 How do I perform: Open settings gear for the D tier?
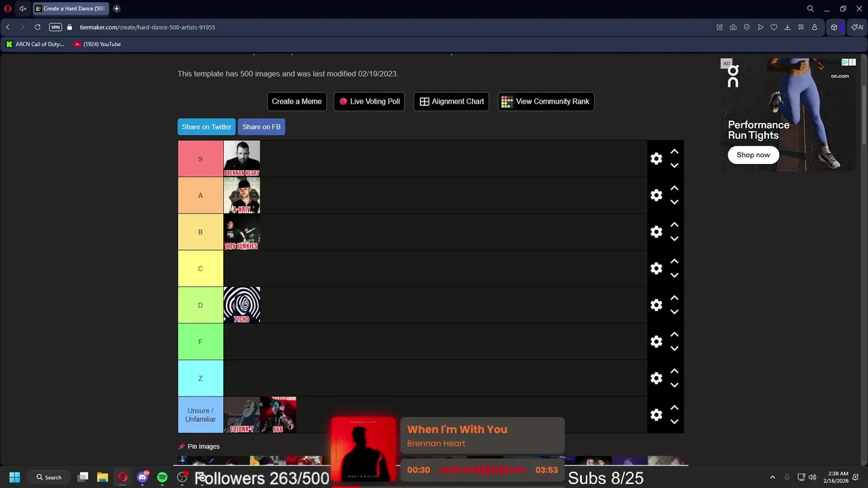(656, 305)
